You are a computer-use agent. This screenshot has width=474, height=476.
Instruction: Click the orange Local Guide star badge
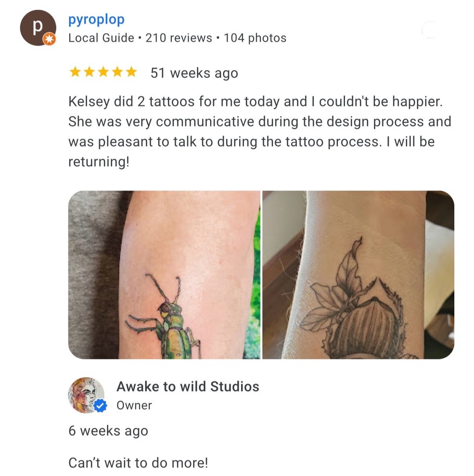point(50,39)
